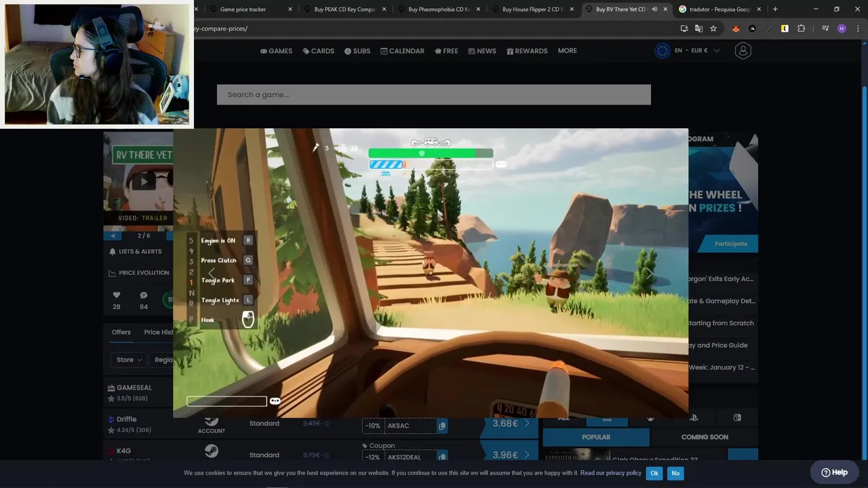This screenshot has width=868, height=488.
Task: Accept cookies with the Ok button
Action: click(654, 473)
